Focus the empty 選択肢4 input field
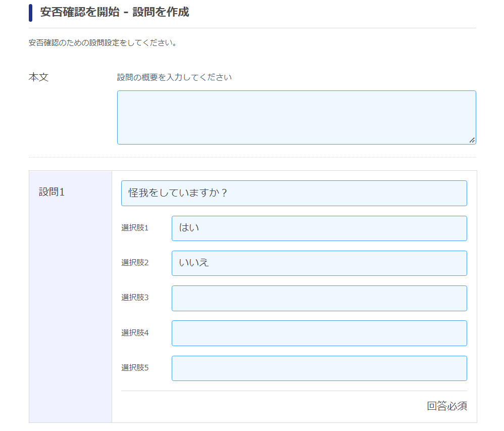 (319, 333)
